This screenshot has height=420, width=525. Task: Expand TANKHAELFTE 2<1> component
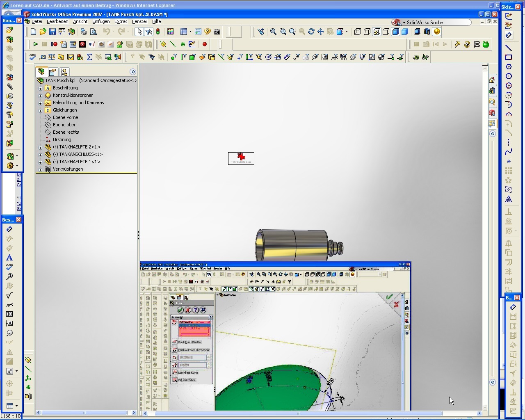coord(40,147)
